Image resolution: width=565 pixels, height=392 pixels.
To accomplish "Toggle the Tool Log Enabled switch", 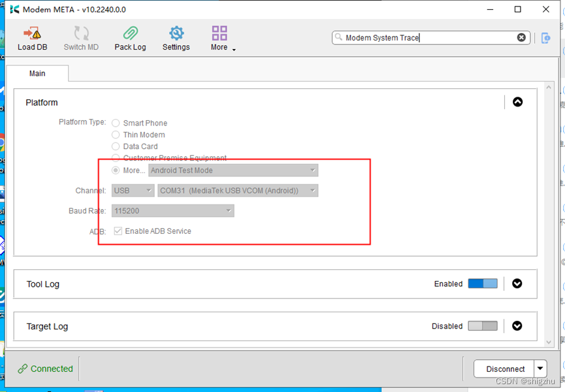I will click(x=483, y=284).
